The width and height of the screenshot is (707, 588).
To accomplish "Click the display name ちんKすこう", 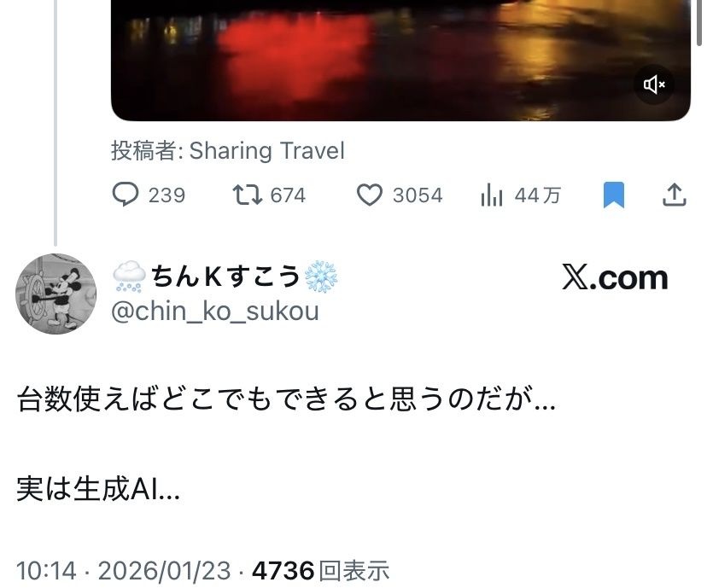I will [x=225, y=276].
